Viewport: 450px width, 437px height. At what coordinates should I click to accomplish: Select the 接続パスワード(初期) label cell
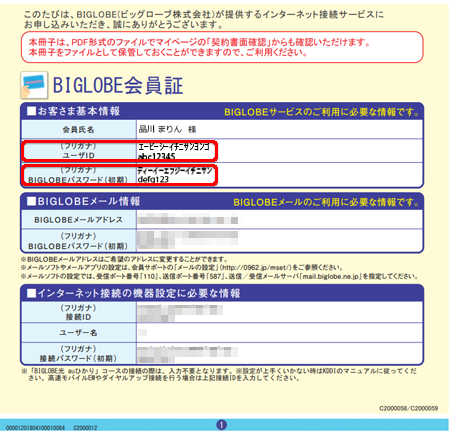[79, 354]
